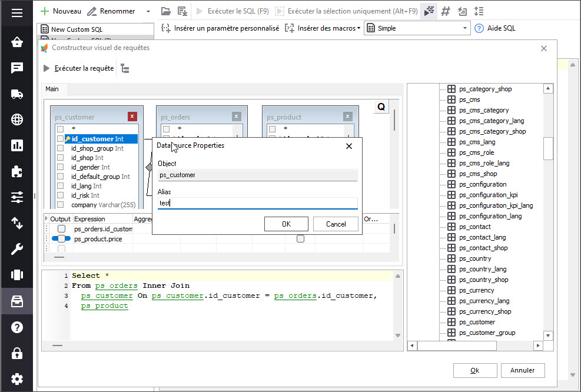
Task: Click the line spacing toolbar icon
Action: click(x=479, y=11)
